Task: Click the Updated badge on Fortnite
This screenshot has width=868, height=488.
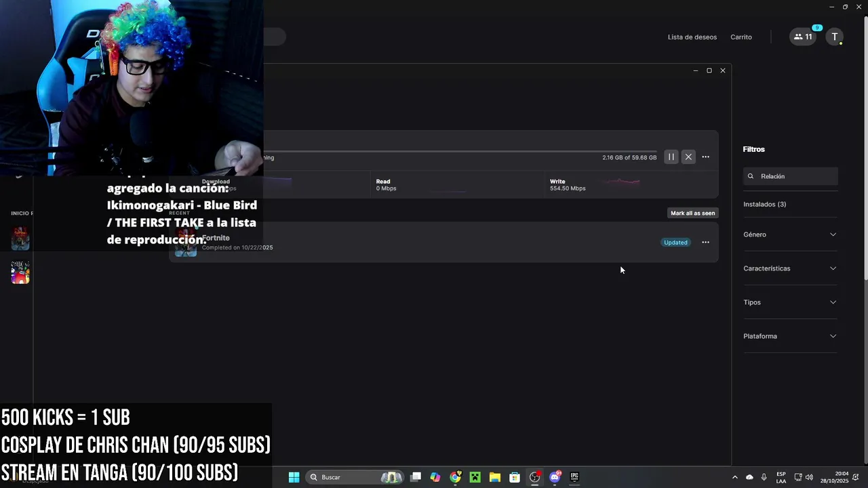Action: 675,242
